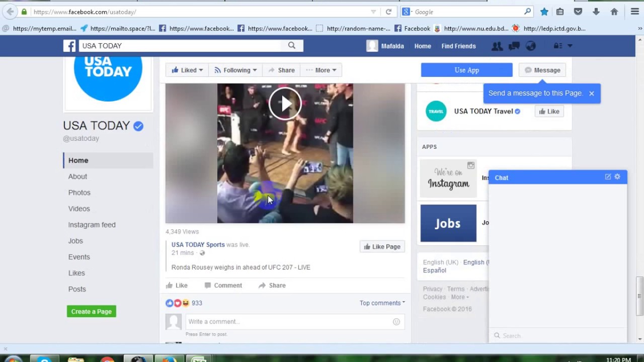Toggle the Liked button on the page

[x=187, y=70]
